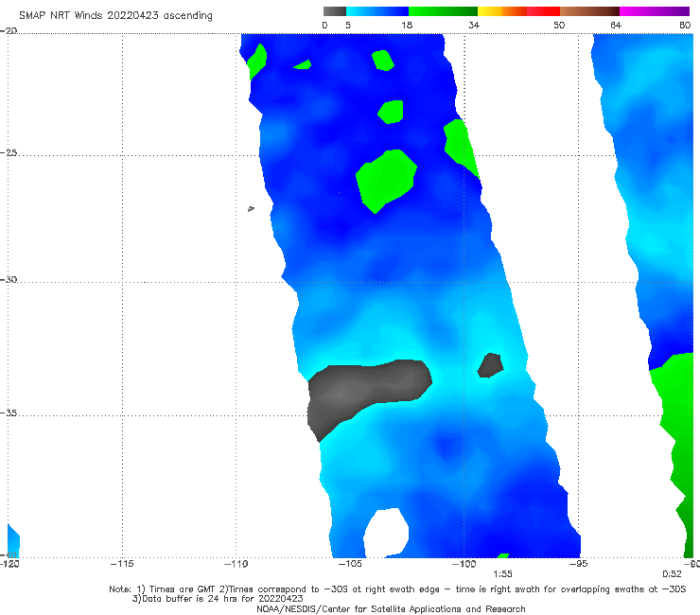Click the brown segment of the color bar
Screen dimensions: 700x615
[x=589, y=11]
